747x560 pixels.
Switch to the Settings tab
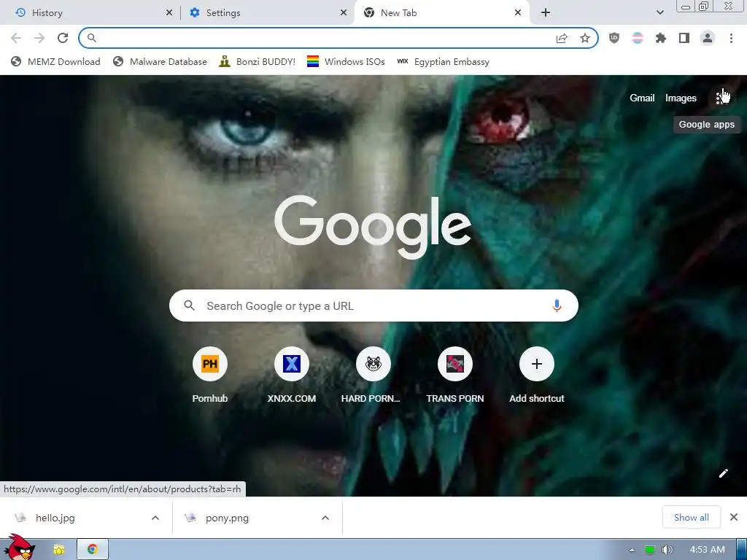(267, 13)
